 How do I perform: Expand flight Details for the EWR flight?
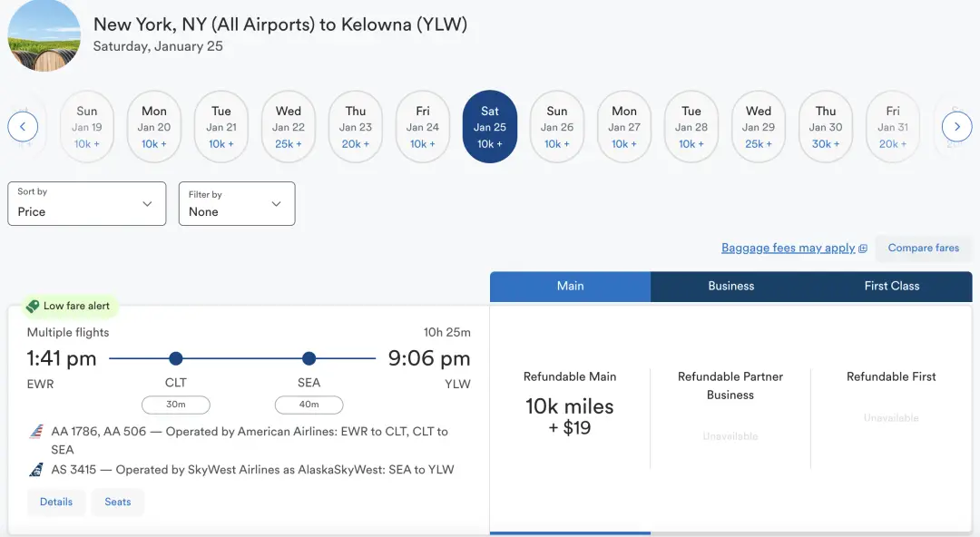(56, 502)
